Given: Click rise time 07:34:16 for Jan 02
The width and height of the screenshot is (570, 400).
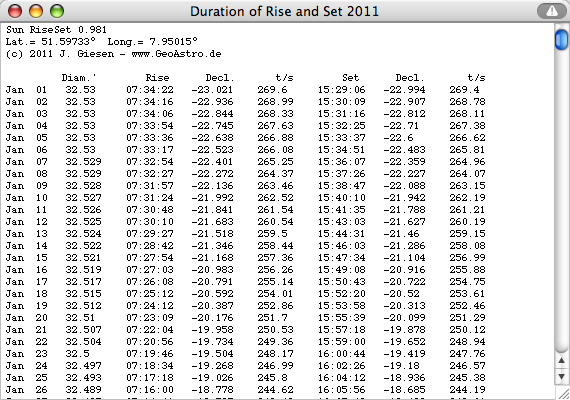Looking at the screenshot, I should click(150, 102).
